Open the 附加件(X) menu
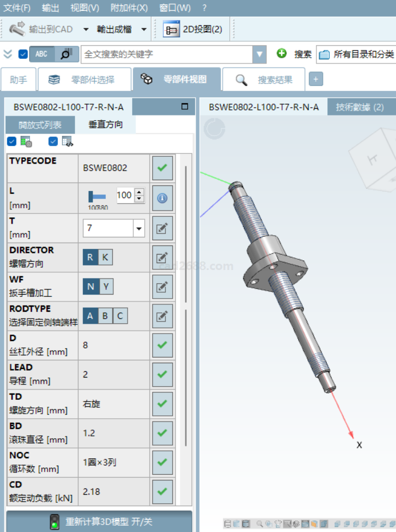The height and width of the screenshot is (532, 396). tap(129, 7)
